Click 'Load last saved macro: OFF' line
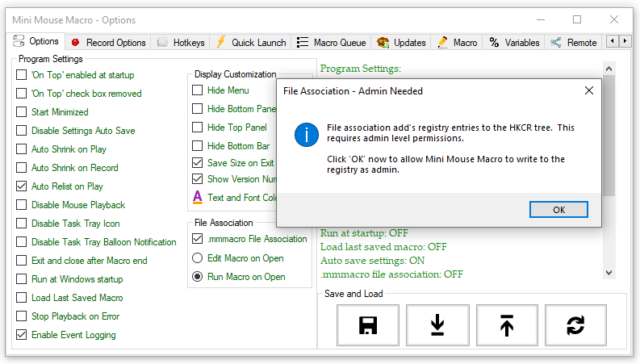640x364 pixels. click(383, 247)
